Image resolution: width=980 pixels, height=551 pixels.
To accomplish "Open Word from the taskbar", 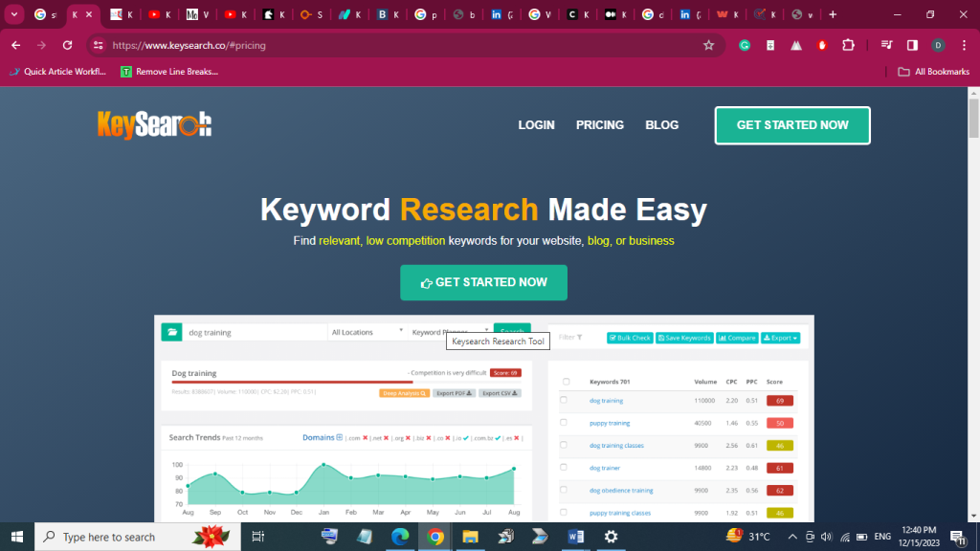I will [575, 537].
